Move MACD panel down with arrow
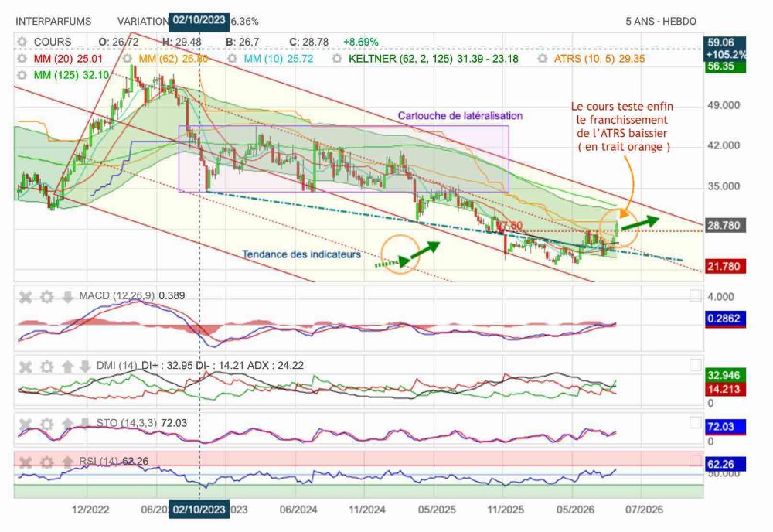The width and height of the screenshot is (773, 532). (x=67, y=297)
